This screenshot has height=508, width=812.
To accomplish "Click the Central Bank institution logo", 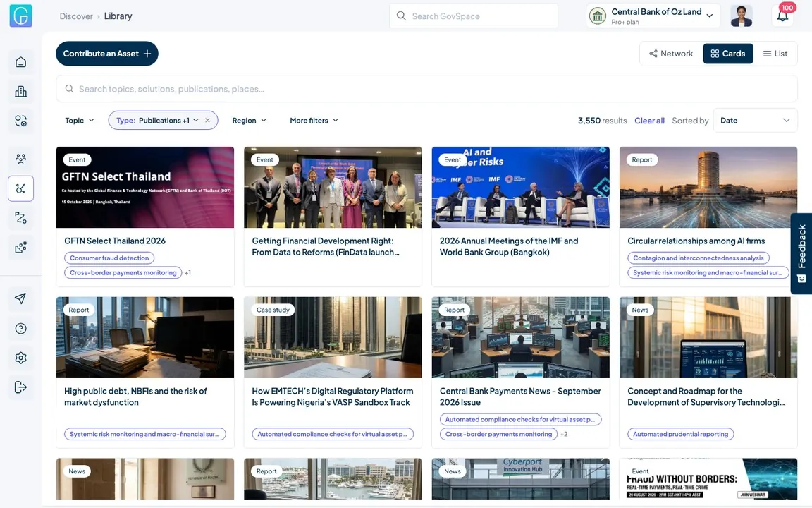I will [598, 16].
